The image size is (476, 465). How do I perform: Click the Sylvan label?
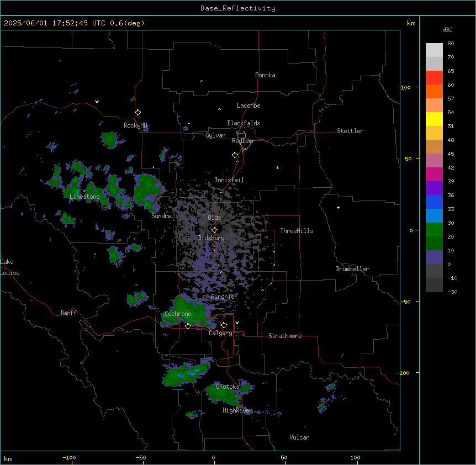(x=215, y=135)
